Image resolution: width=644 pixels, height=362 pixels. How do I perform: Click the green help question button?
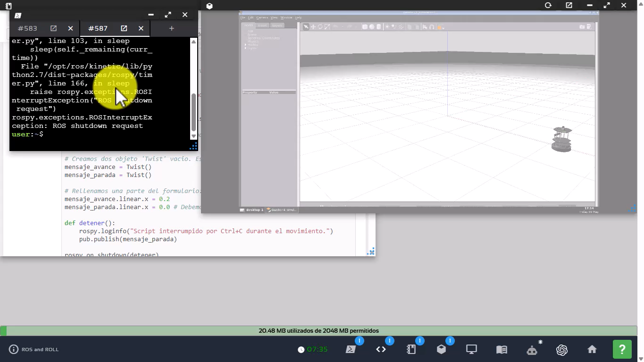(622, 349)
